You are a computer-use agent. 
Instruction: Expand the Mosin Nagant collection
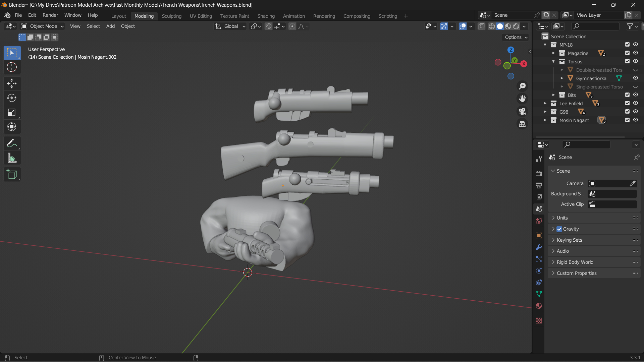(545, 120)
